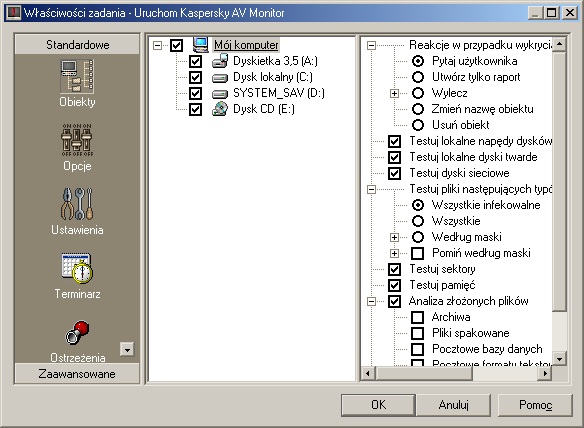
Task: Toggle Testuj lokalne dyski twarde checkbox
Action: pyautogui.click(x=394, y=157)
